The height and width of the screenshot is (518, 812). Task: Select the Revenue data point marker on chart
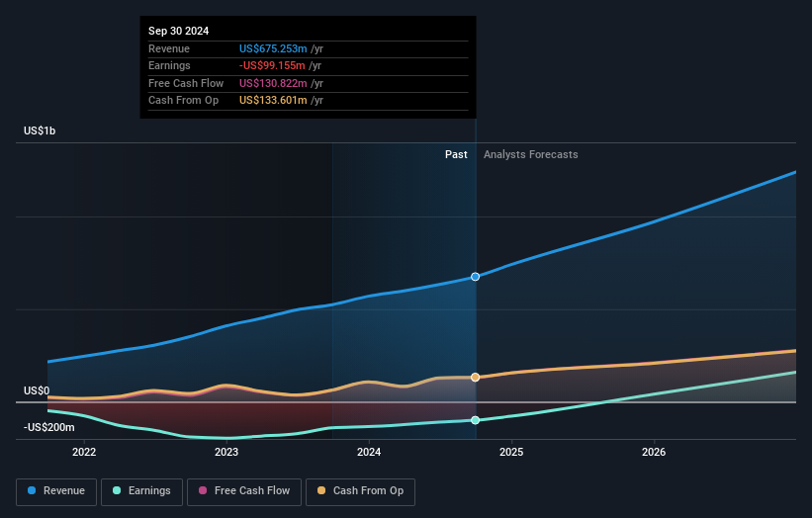(476, 277)
